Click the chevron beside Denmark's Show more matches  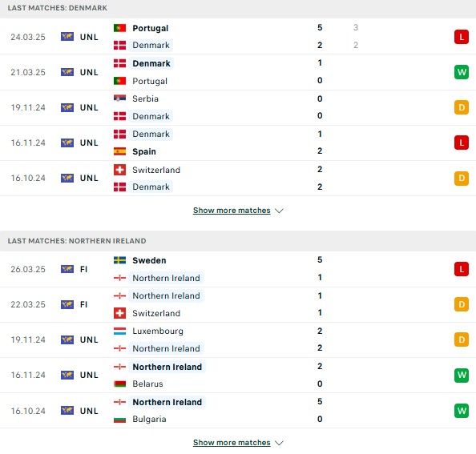279,211
